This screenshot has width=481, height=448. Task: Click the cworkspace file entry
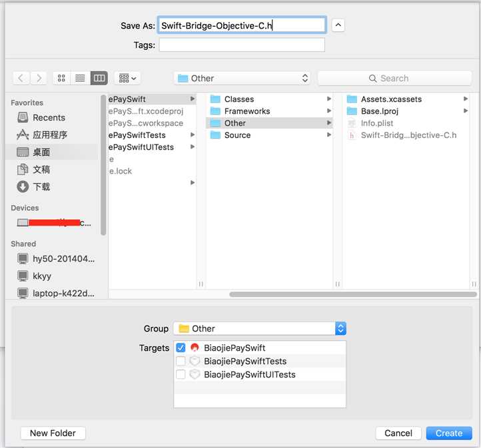(146, 123)
